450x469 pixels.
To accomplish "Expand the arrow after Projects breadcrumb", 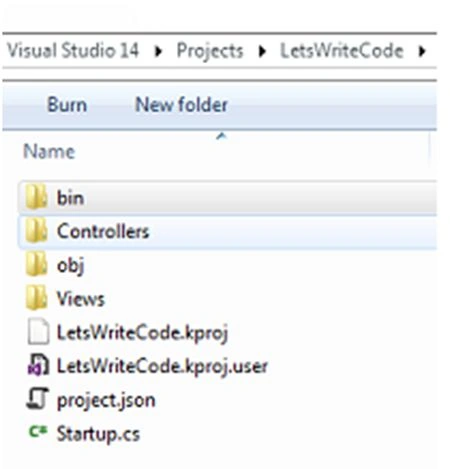I will click(263, 51).
